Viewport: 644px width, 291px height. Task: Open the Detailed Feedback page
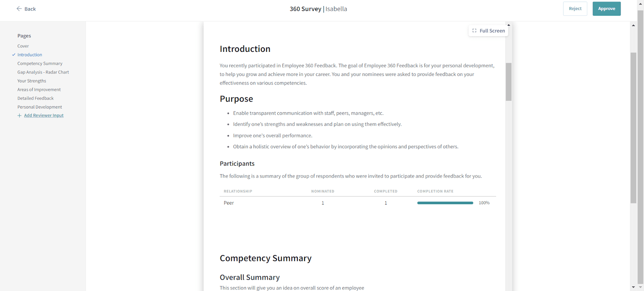point(35,98)
